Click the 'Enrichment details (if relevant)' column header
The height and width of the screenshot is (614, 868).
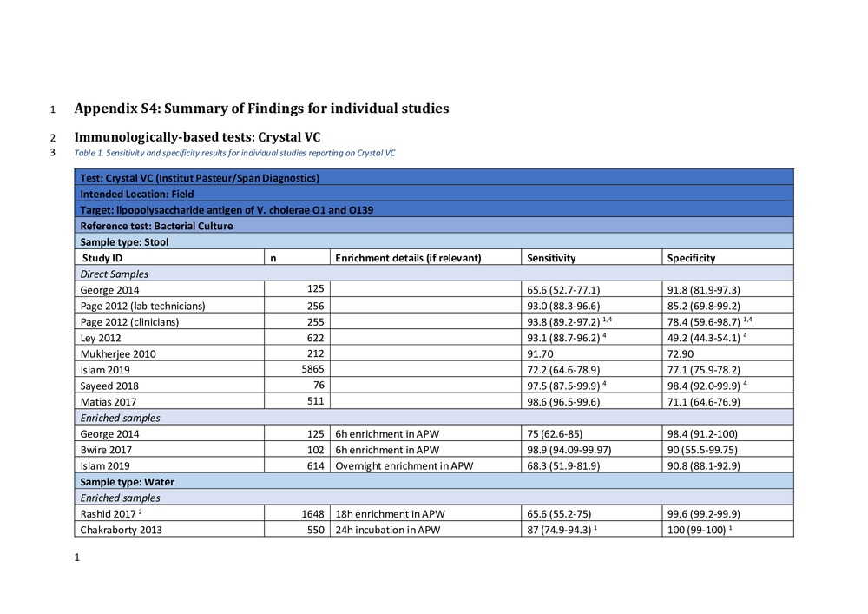[x=408, y=258]
